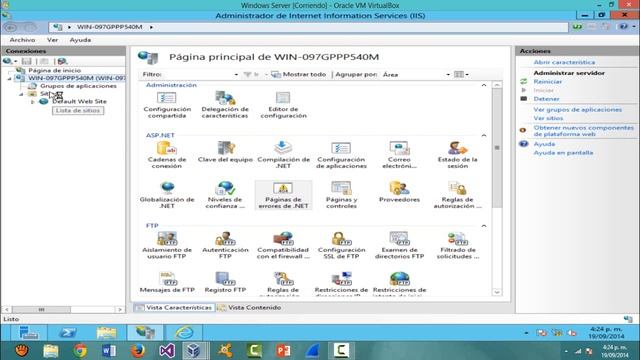The height and width of the screenshot is (360, 640).
Task: Open Editor de configuración
Action: pos(283,105)
